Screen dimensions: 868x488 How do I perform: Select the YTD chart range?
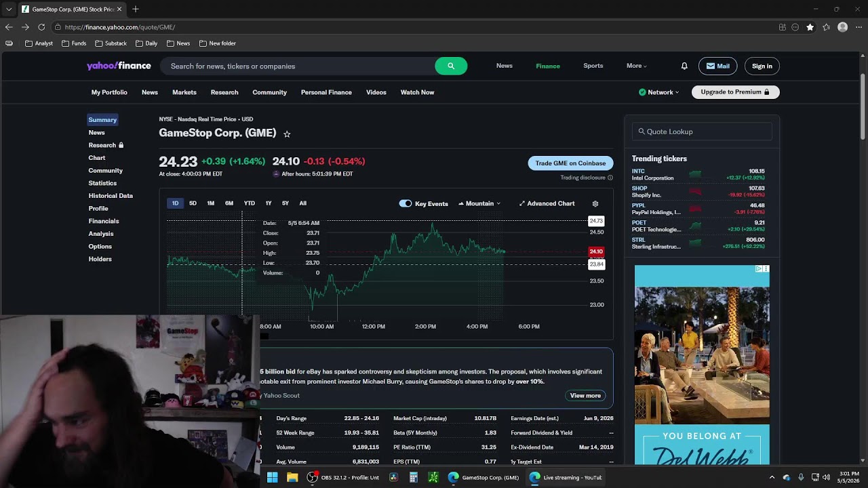click(x=250, y=203)
